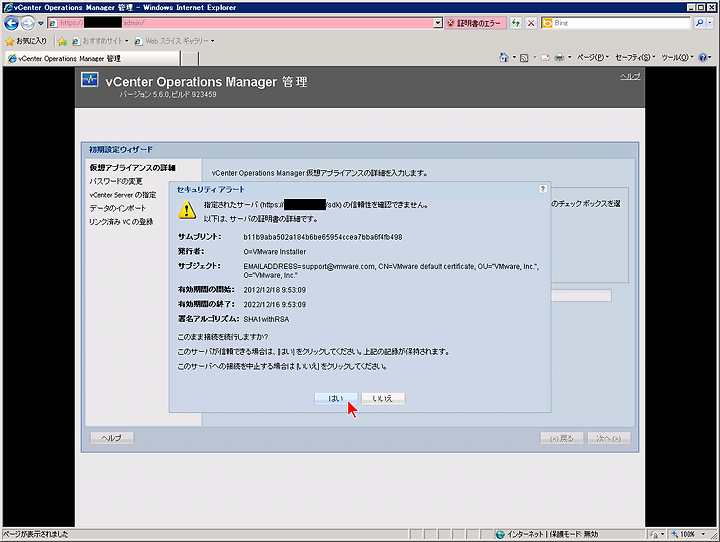Click the yellow warning triangle icon
The height and width of the screenshot is (542, 720).
coord(187,210)
